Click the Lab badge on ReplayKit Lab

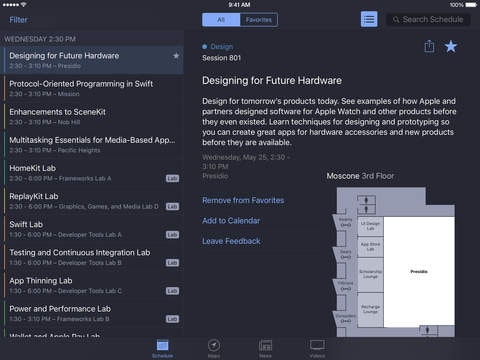tap(172, 207)
